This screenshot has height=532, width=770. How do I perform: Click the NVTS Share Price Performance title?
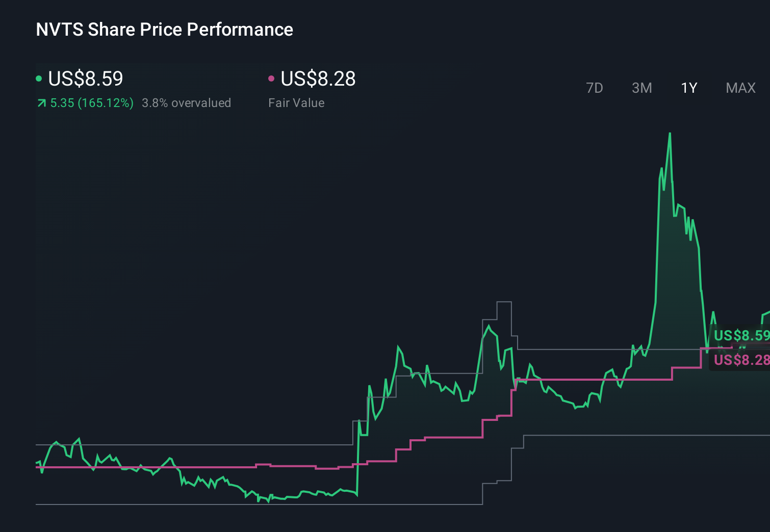(x=164, y=30)
